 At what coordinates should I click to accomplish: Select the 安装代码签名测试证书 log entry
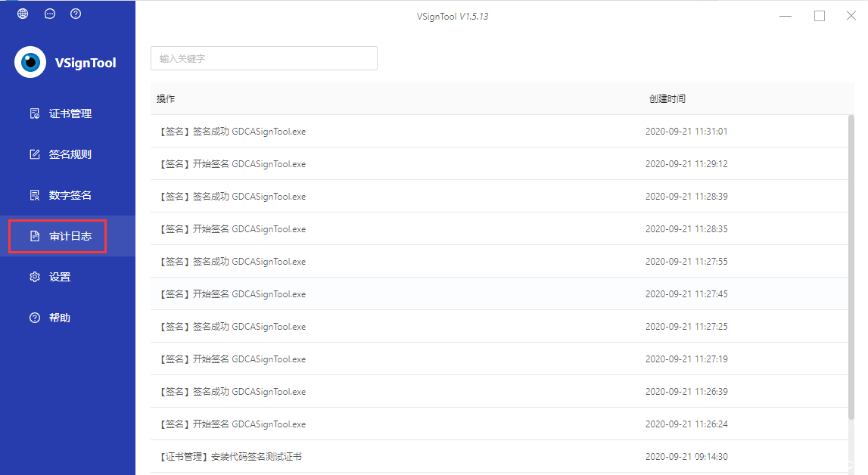tap(499, 457)
